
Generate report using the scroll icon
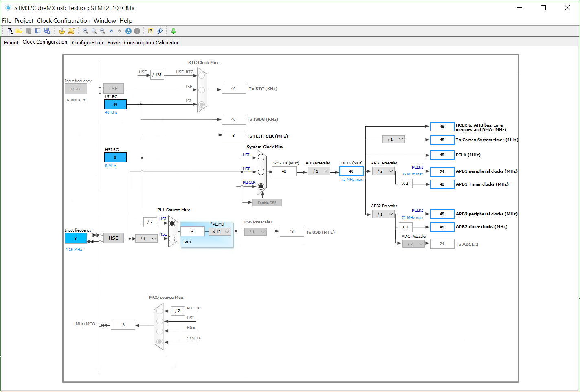pos(71,31)
